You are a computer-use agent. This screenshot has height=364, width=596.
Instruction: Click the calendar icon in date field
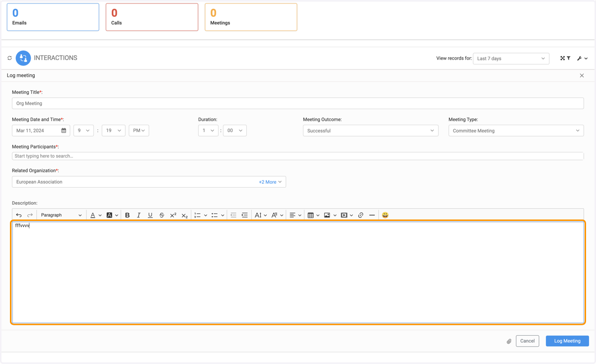(x=64, y=131)
